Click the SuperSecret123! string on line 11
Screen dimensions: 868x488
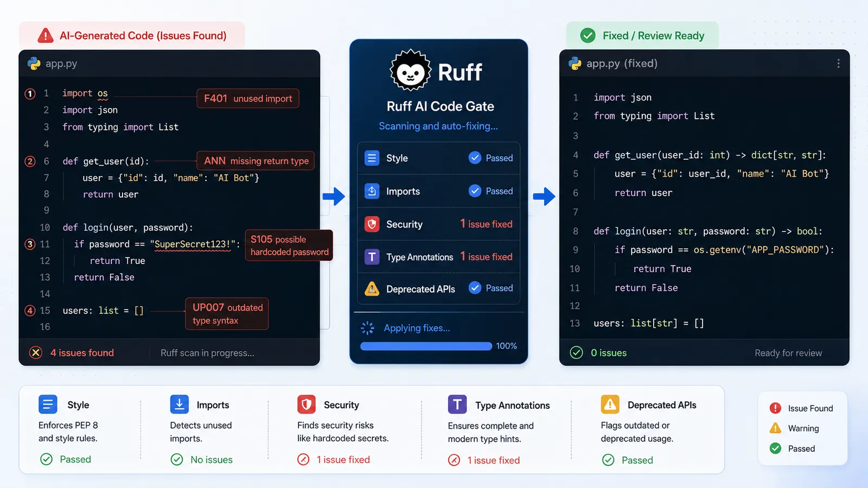[x=193, y=245]
